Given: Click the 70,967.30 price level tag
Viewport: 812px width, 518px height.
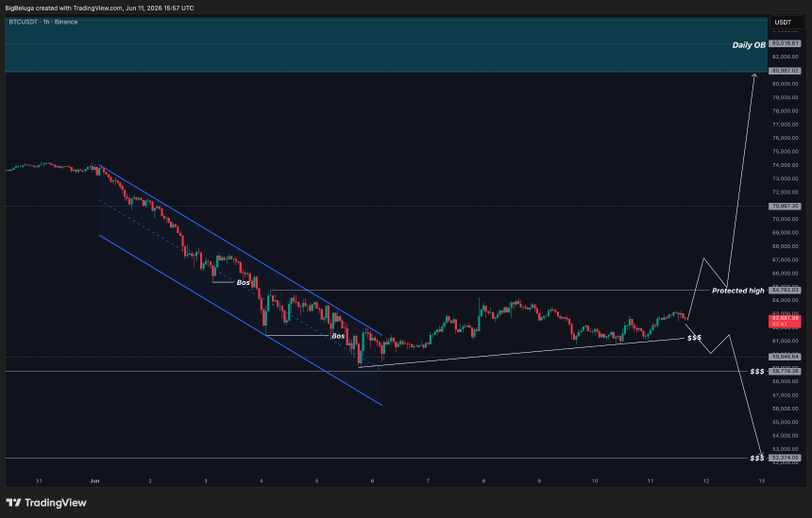Looking at the screenshot, I should [785, 206].
